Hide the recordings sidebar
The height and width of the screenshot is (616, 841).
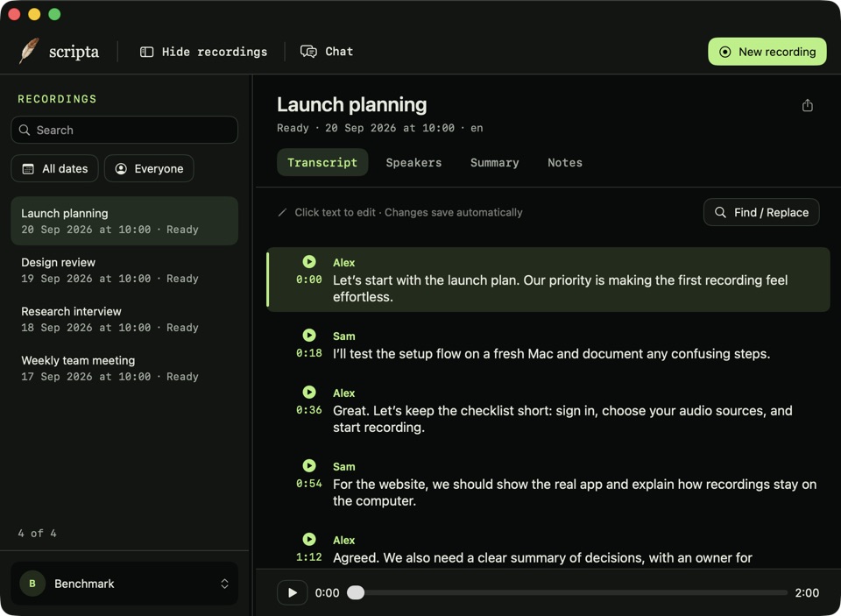tap(203, 52)
